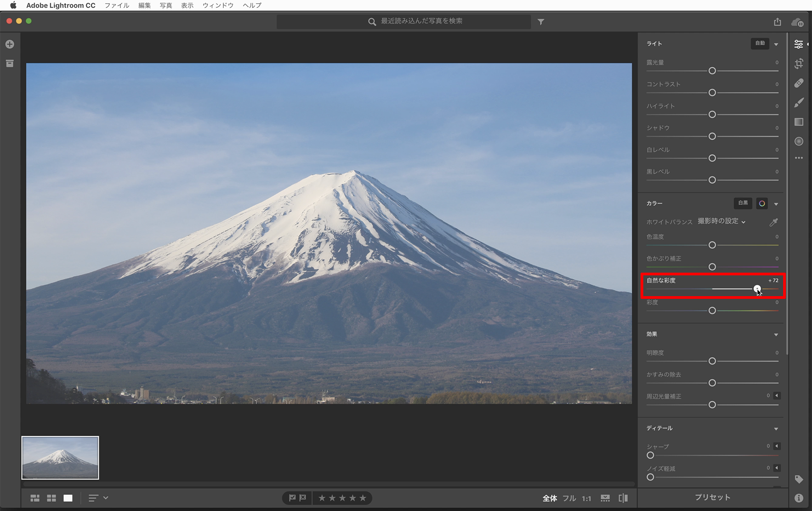The width and height of the screenshot is (812, 511).
Task: Click the かすみの除去 slider handle
Action: (x=712, y=383)
